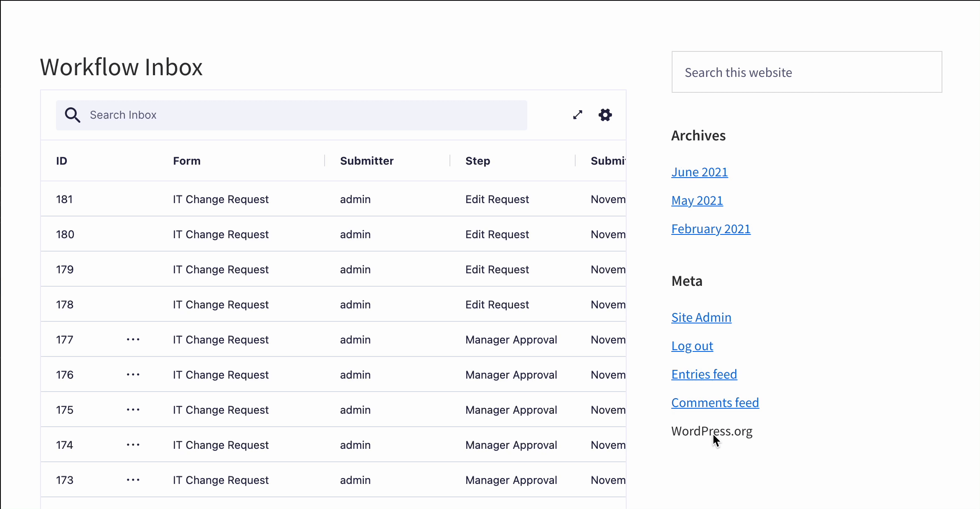The image size is (980, 509).
Task: Open the three-dot menu for entry 173
Action: pyautogui.click(x=133, y=480)
